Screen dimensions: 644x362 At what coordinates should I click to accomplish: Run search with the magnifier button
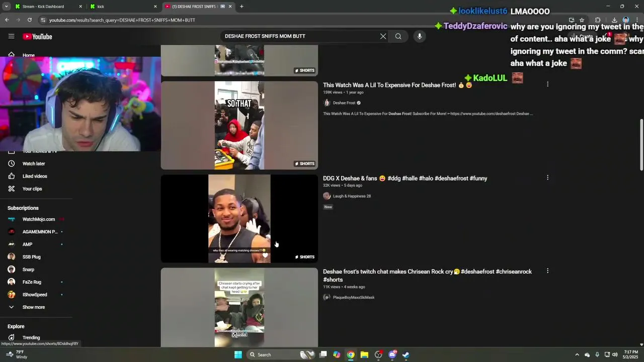(398, 36)
